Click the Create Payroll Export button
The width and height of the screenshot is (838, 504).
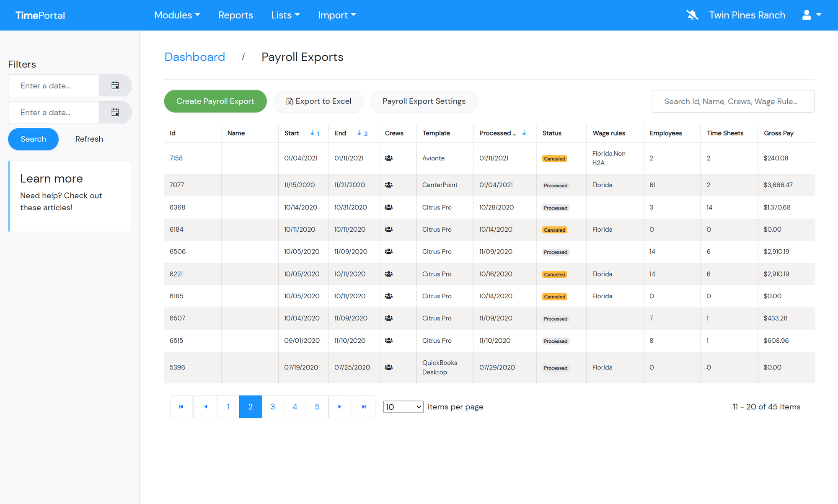[215, 101]
